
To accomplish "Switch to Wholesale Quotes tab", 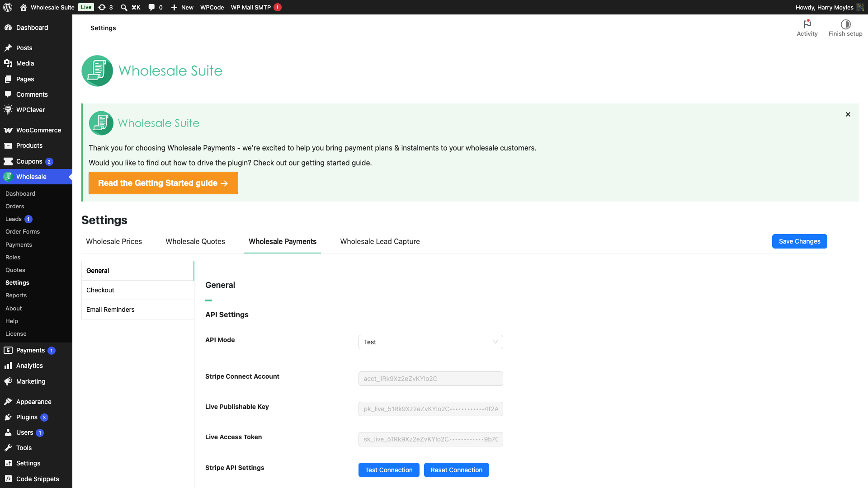I will (x=195, y=241).
